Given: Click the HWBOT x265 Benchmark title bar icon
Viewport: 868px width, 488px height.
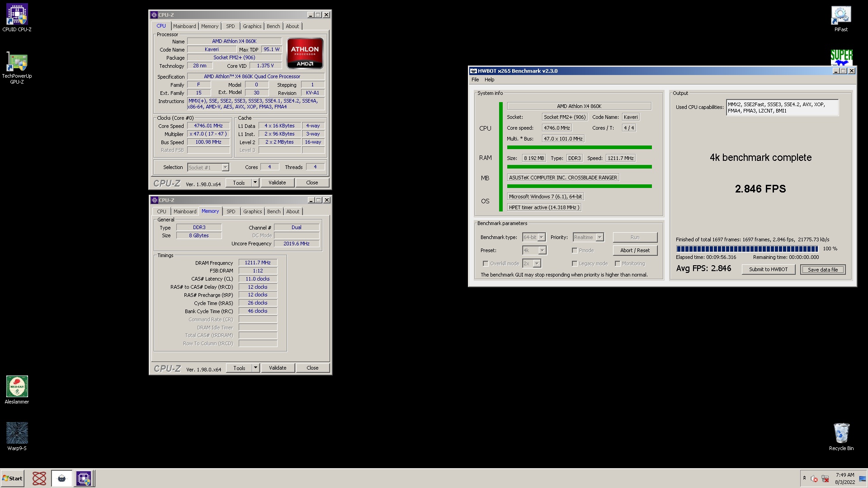Looking at the screenshot, I should click(473, 71).
